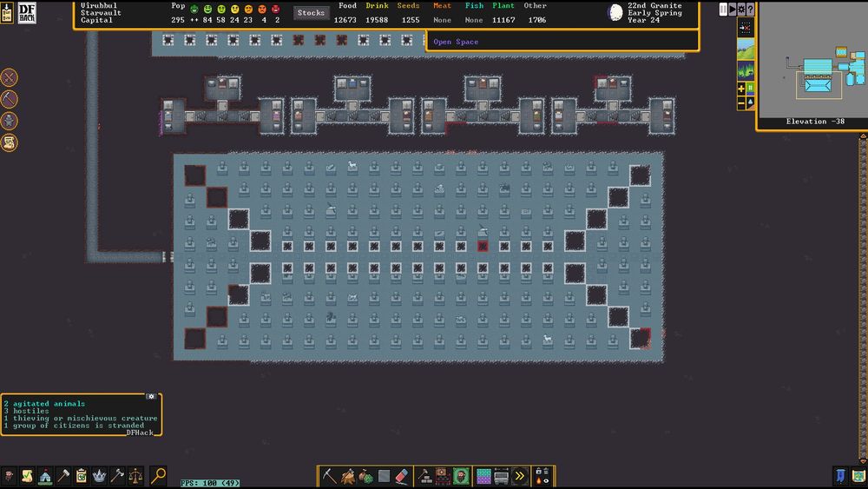Screen dimensions: 868x489
Task: Click the red highlighted floor tile in hall
Action: coord(483,246)
